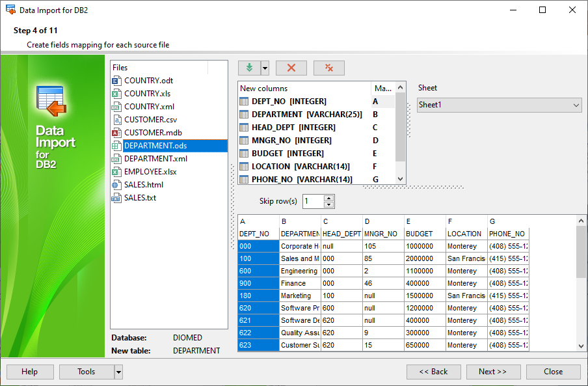Screen dimensions: 588x386
Task: Click the SALES.html file icon
Action: pyautogui.click(x=116, y=185)
